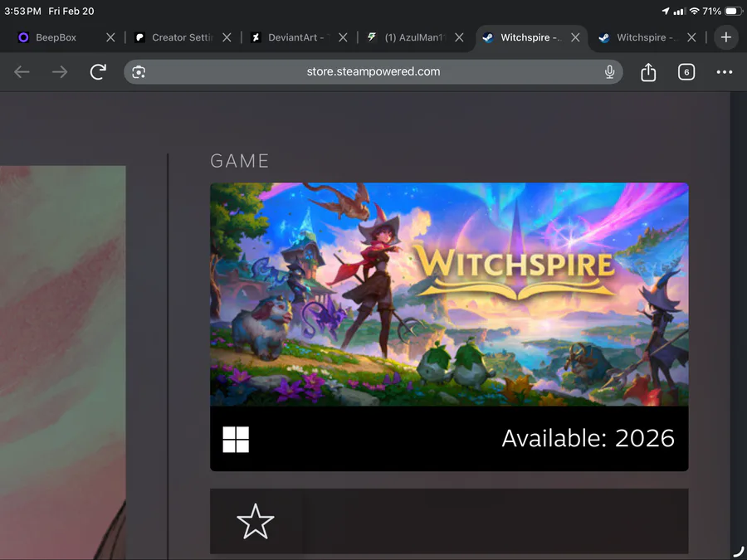Close the AzulMan tab

[459, 37]
